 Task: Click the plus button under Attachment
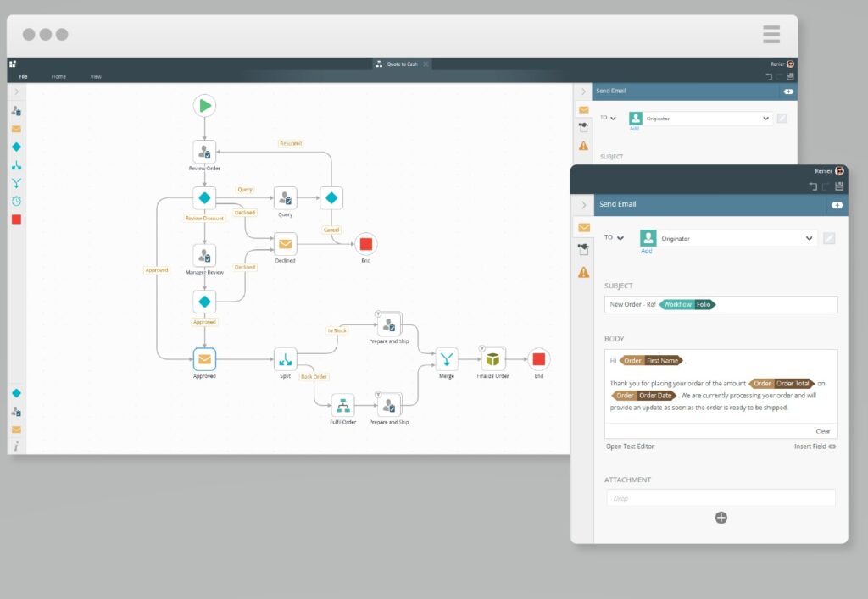coord(721,518)
